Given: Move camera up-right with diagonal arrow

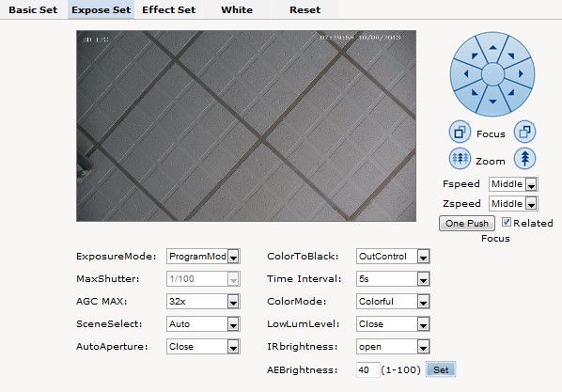Looking at the screenshot, I should (x=511, y=55).
